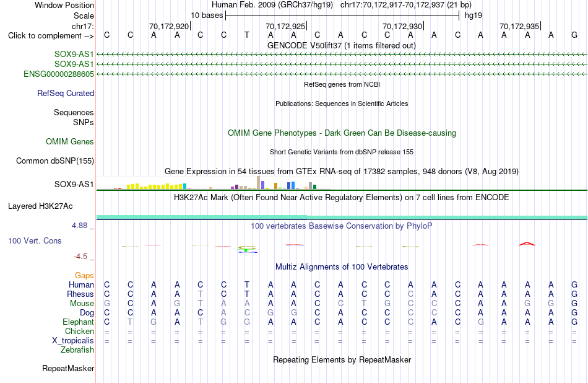Click 'Gene Expression in 54 tissues' GTEx title

tap(342, 172)
